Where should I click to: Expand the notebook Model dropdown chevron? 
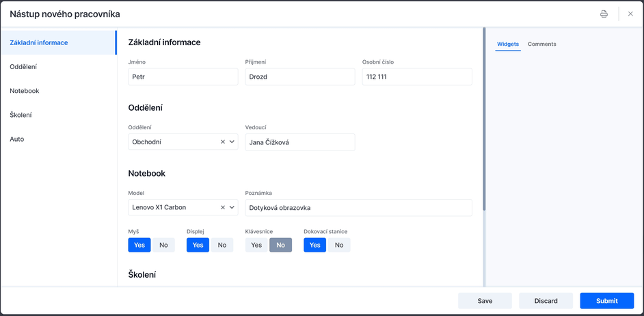click(x=232, y=207)
